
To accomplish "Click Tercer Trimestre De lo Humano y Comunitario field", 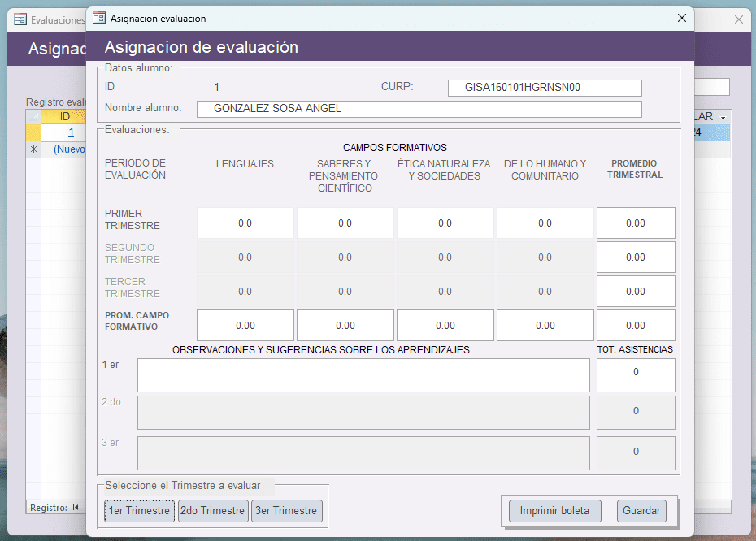I will click(x=545, y=292).
